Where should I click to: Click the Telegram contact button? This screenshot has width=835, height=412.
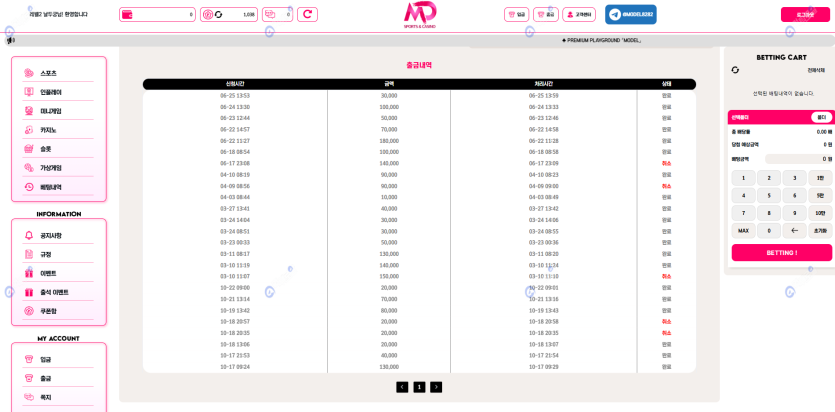630,15
